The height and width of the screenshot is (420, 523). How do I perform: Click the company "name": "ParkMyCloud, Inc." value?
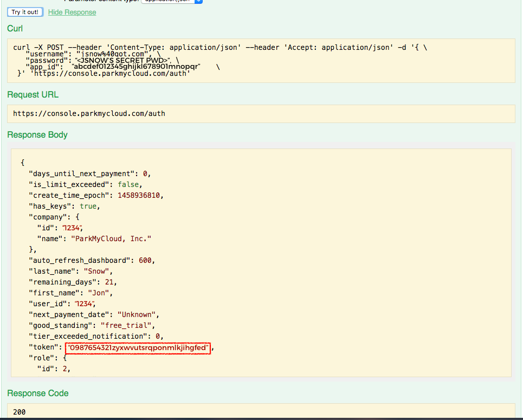111,239
